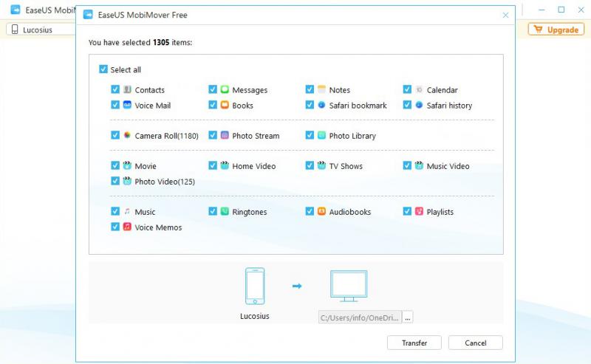Click the TV Shows clapperboard icon
591x364 pixels.
pos(321,165)
